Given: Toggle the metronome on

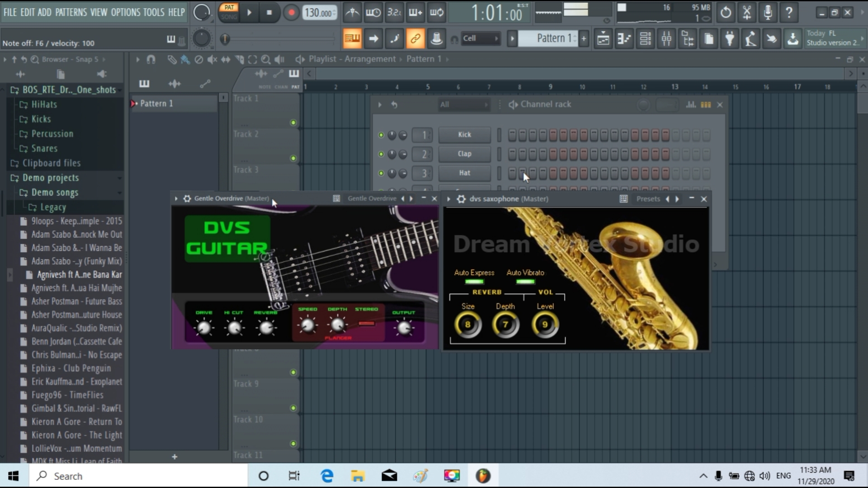Looking at the screenshot, I should 352,13.
